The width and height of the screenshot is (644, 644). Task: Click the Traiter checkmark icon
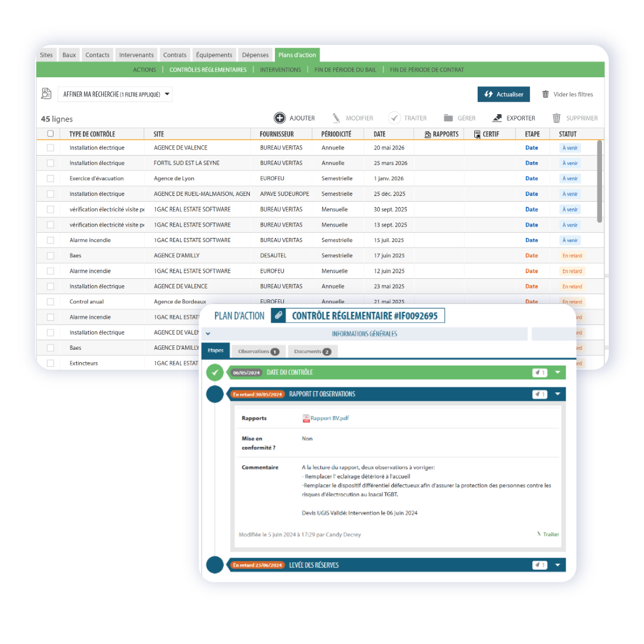394,118
